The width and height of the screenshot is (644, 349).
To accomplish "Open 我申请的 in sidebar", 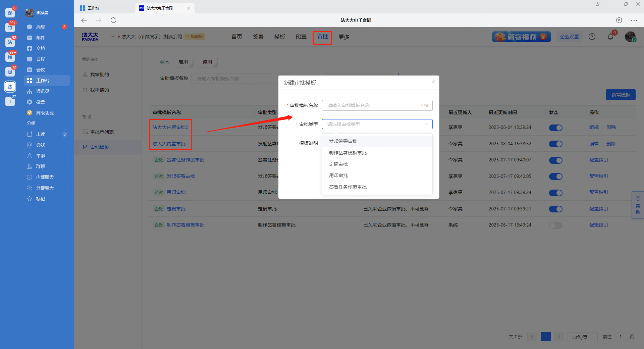I will tap(99, 90).
